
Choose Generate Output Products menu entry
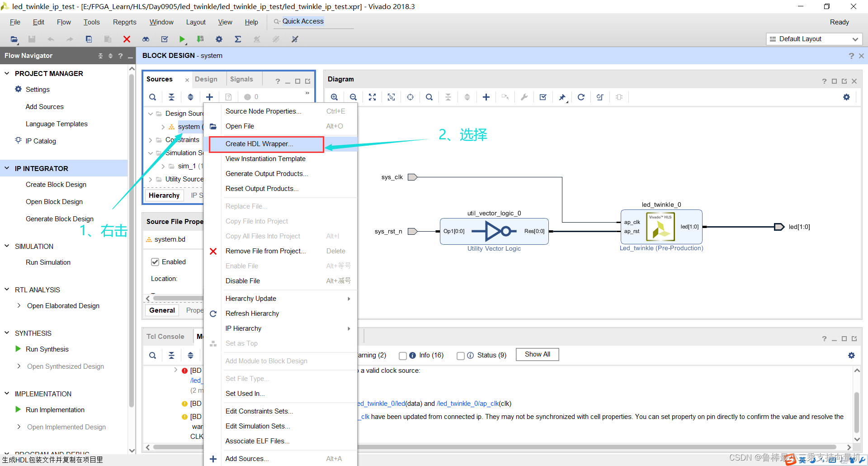coord(267,174)
